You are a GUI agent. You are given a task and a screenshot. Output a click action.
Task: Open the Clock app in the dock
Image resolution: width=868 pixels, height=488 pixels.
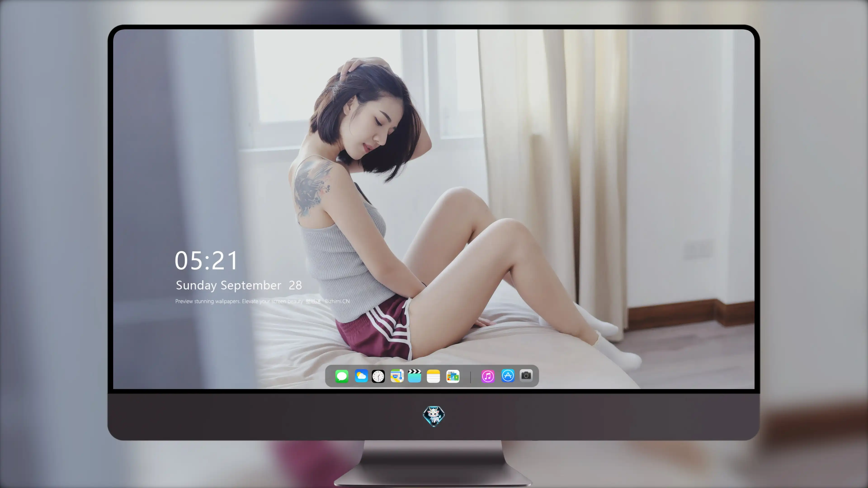(x=378, y=376)
